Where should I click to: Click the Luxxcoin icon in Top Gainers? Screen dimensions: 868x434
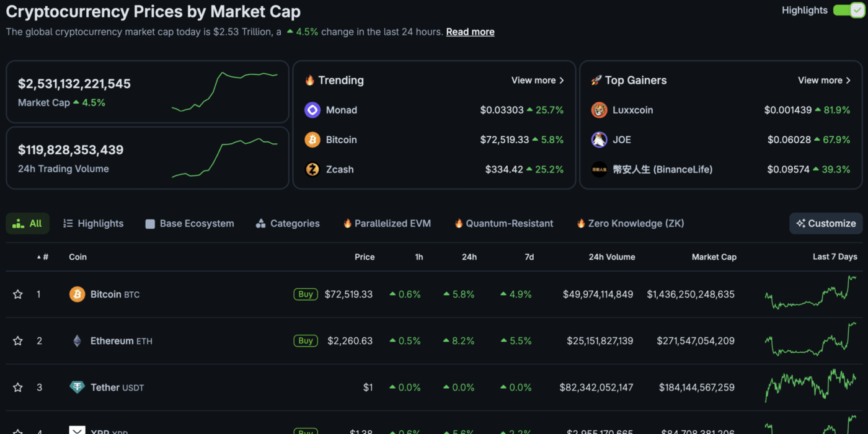click(x=599, y=110)
